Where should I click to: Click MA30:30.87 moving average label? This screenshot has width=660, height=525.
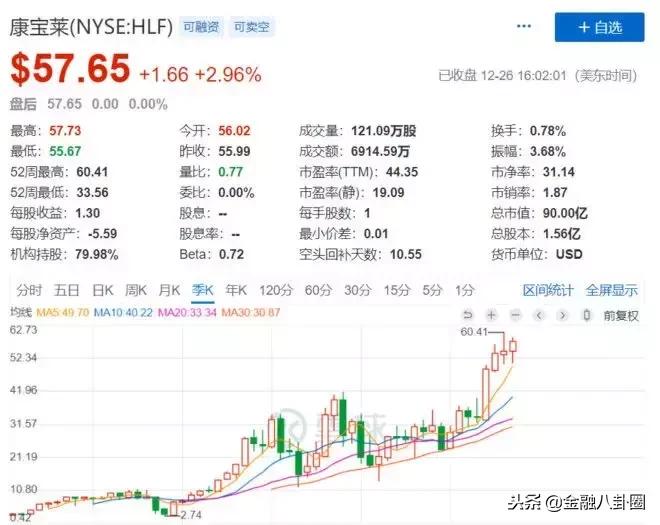click(251, 312)
